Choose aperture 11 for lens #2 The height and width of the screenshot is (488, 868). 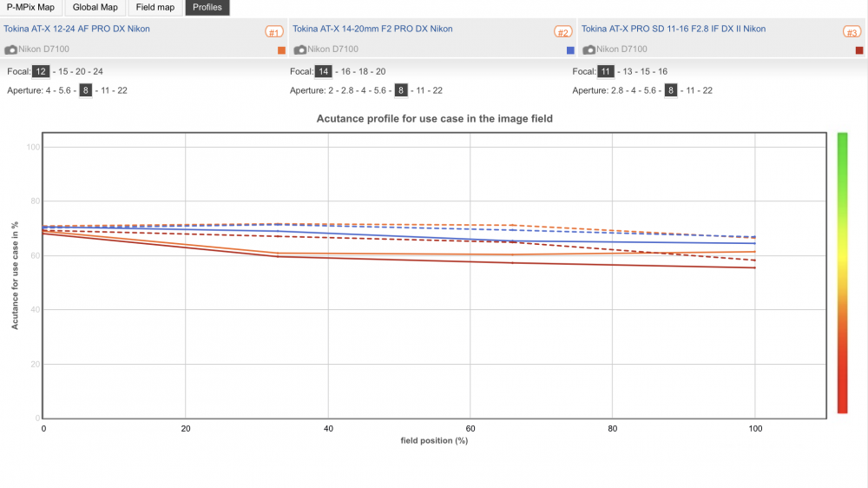(420, 90)
